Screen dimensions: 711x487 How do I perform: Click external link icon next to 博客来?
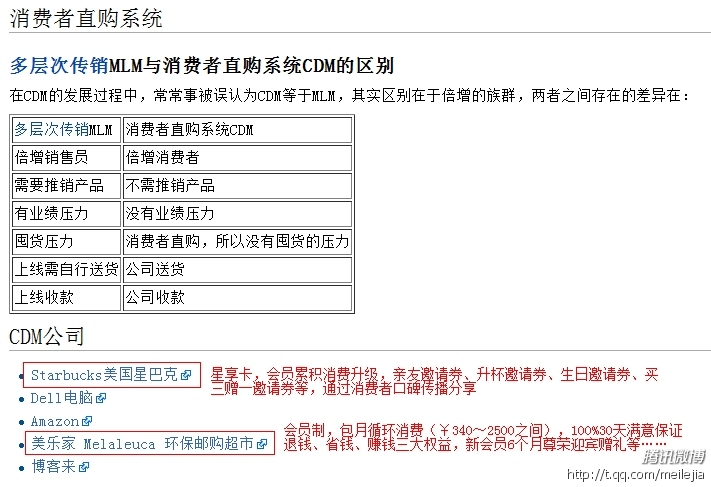click(83, 467)
